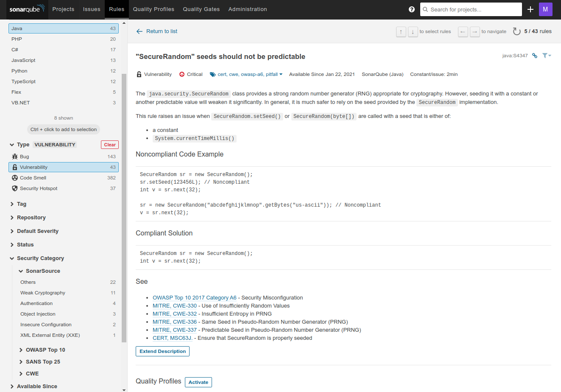Screen dimensions: 561x392
Task: Copy the rule permalink icon beside java:S4347
Action: coord(535,55)
